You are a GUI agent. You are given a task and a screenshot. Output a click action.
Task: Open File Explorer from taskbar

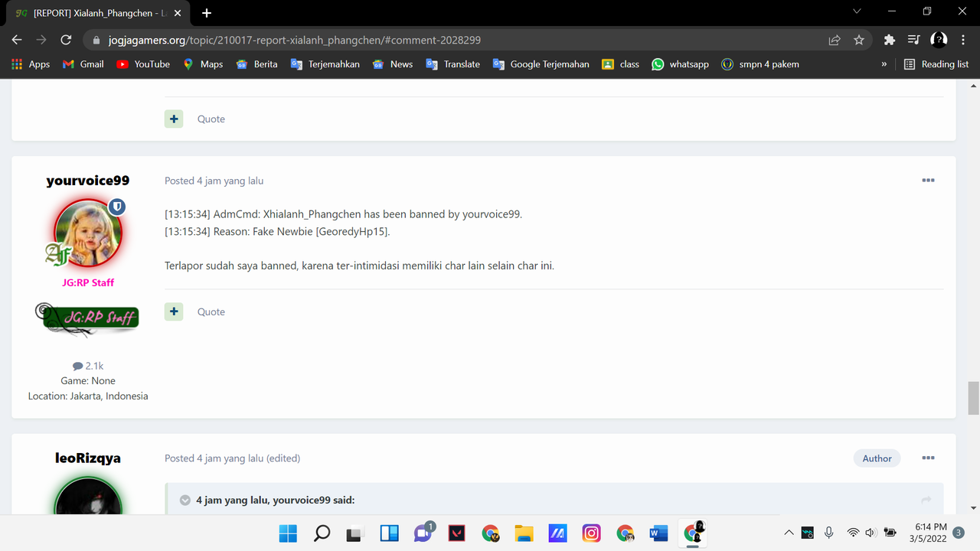(x=524, y=533)
